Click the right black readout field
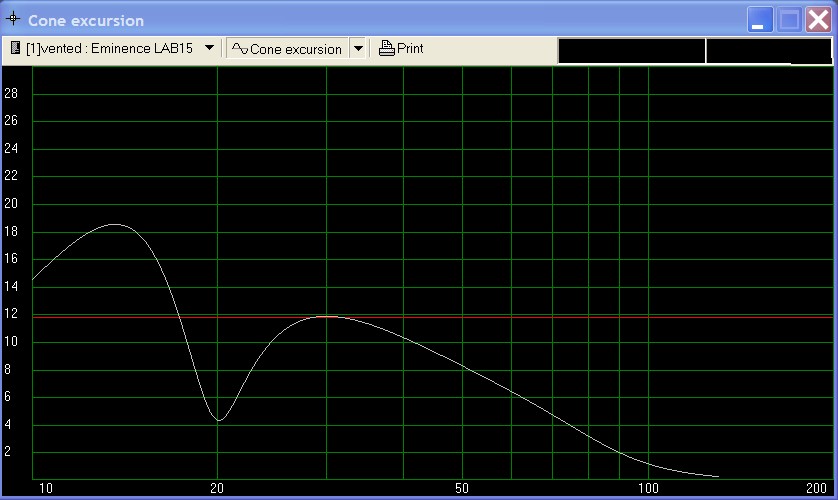Image resolution: width=838 pixels, height=500 pixels. pyautogui.click(x=768, y=51)
